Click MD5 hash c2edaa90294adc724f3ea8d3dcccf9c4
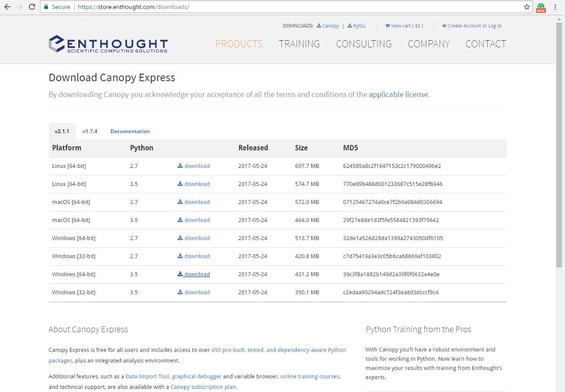 click(x=390, y=292)
